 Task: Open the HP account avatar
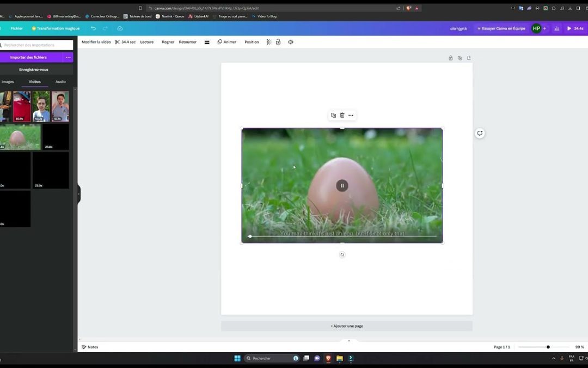[x=536, y=28]
